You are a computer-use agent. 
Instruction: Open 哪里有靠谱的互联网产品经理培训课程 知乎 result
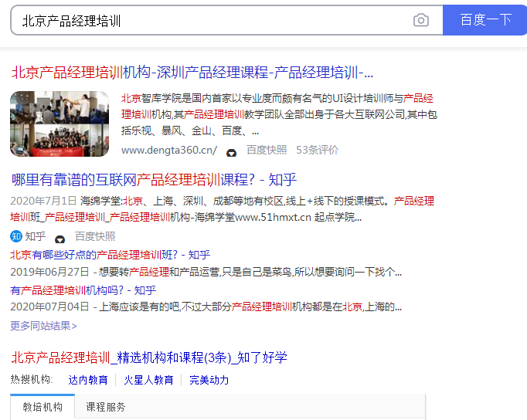(154, 180)
